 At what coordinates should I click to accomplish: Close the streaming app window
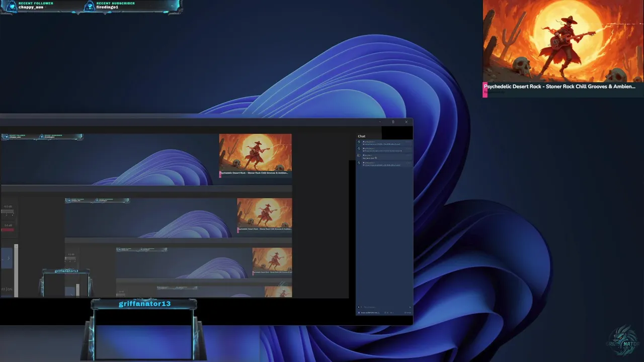point(406,122)
